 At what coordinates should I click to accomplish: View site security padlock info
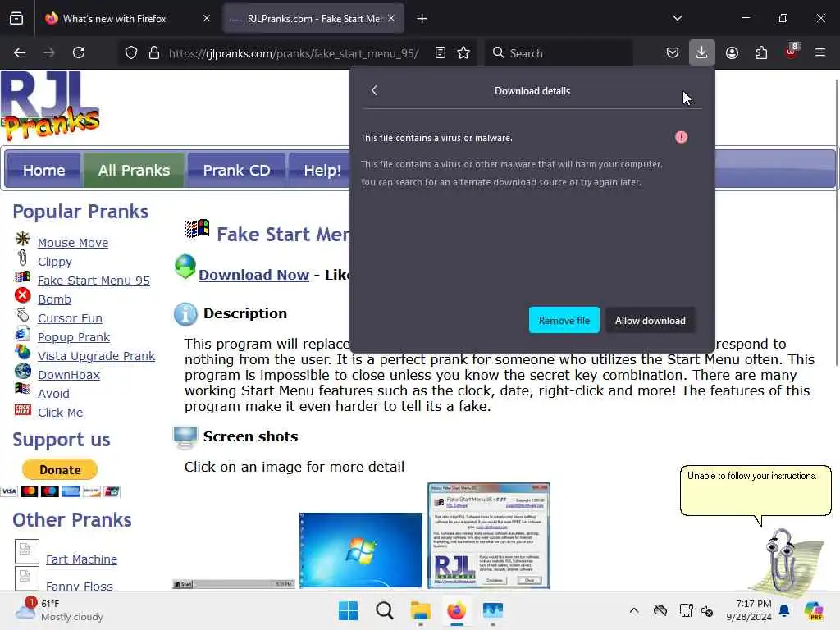[x=154, y=53]
